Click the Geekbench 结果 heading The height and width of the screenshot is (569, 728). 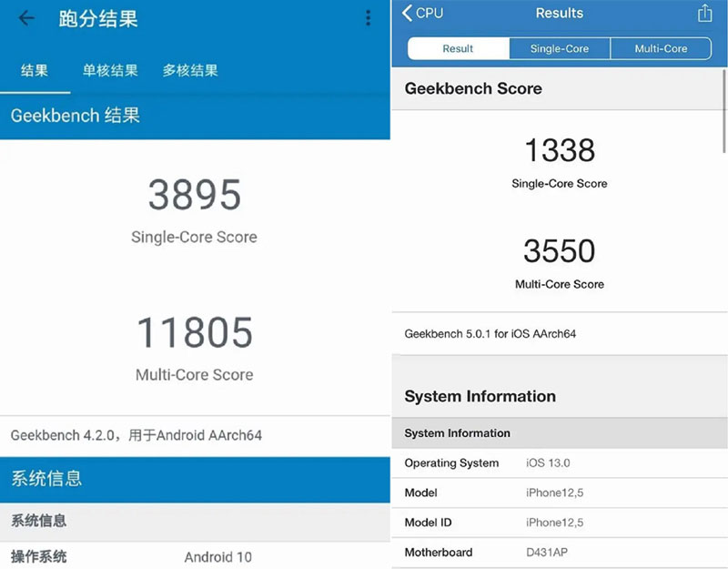click(x=76, y=116)
